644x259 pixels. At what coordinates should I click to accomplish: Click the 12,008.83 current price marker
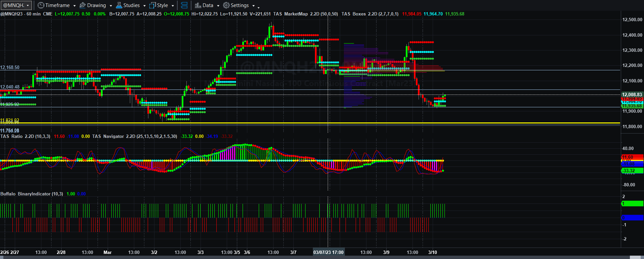tap(632, 95)
